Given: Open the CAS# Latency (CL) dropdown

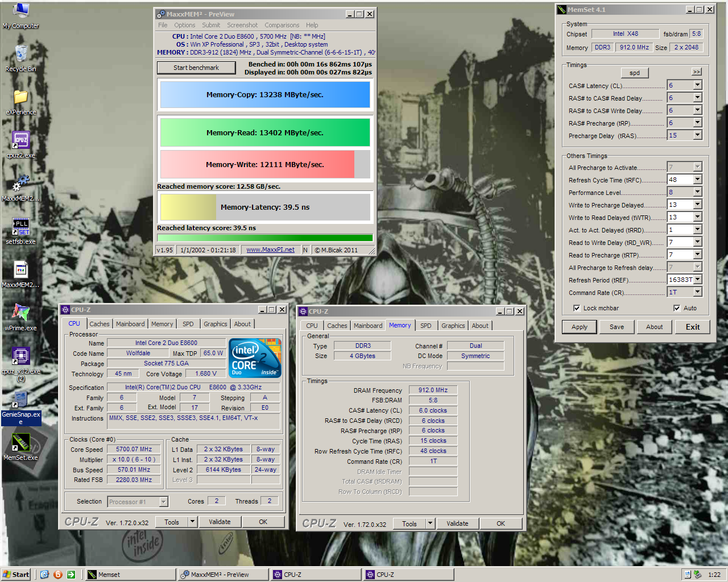Looking at the screenshot, I should click(x=697, y=85).
